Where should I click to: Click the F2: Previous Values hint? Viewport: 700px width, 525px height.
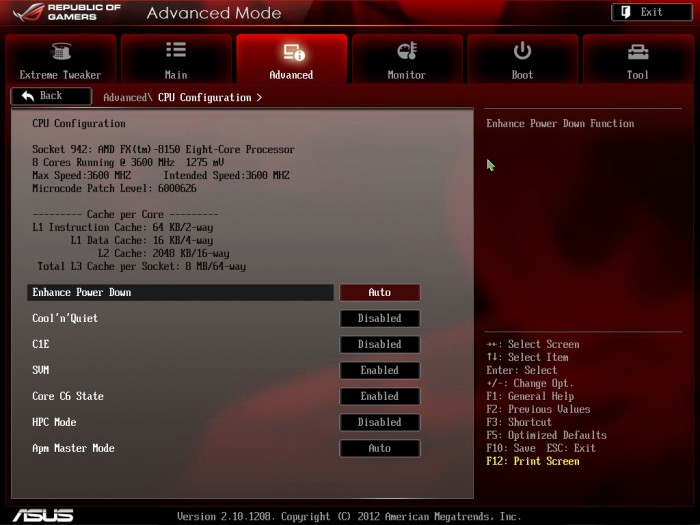coord(538,409)
